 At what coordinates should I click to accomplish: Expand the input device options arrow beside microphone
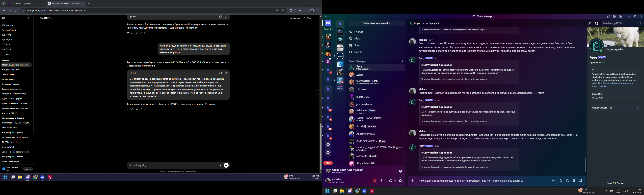pos(385,181)
